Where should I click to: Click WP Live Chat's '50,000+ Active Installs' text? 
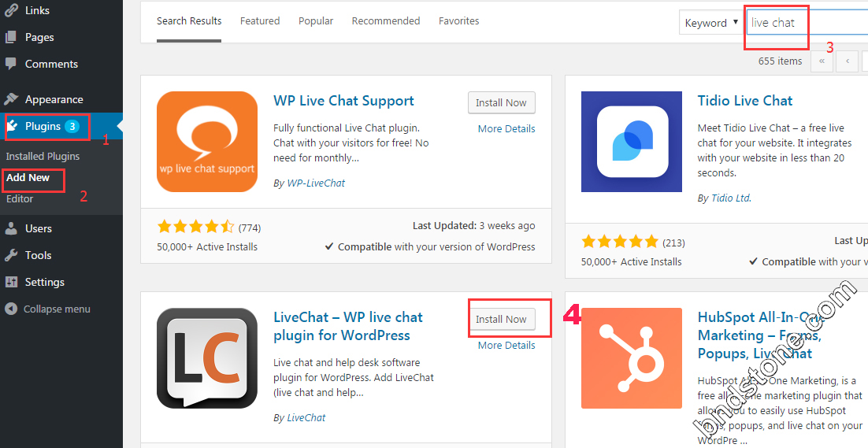click(207, 246)
